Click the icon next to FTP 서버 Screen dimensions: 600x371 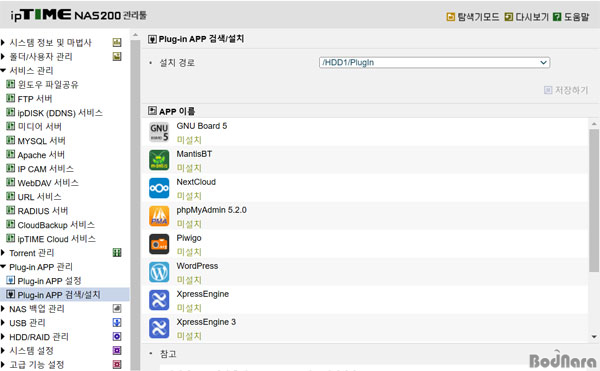tap(11, 98)
